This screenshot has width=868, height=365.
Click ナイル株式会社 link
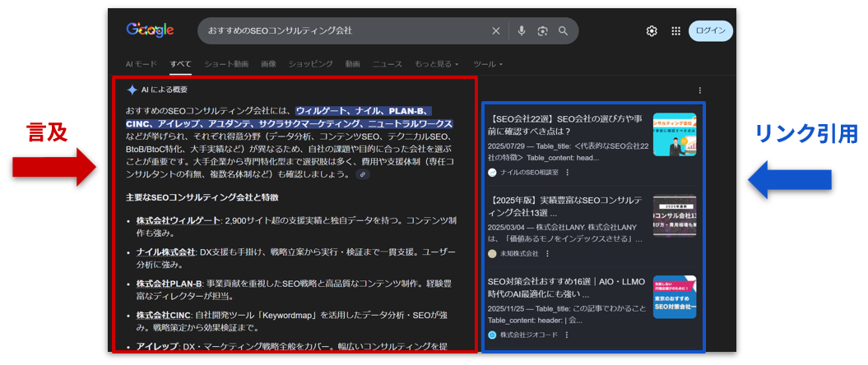tap(166, 252)
